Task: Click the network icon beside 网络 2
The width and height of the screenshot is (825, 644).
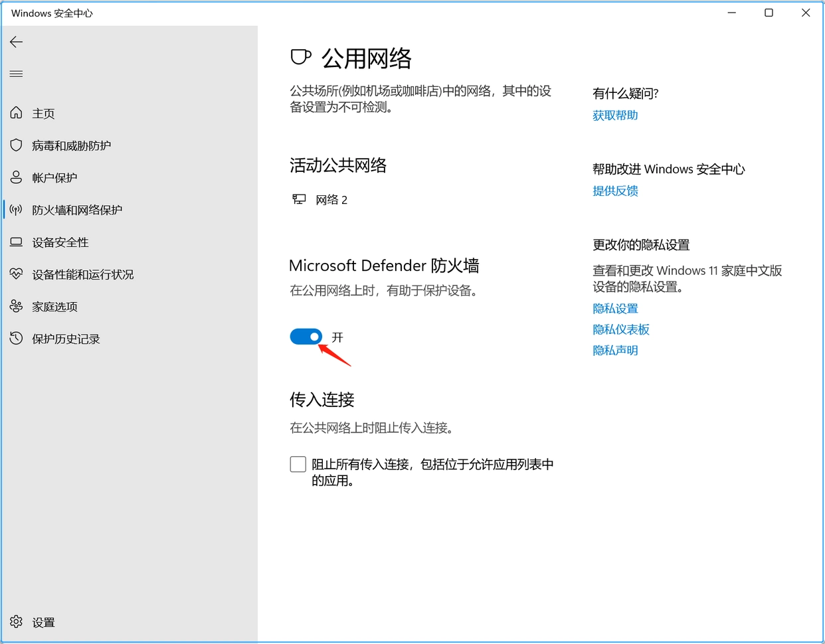Action: pos(299,199)
